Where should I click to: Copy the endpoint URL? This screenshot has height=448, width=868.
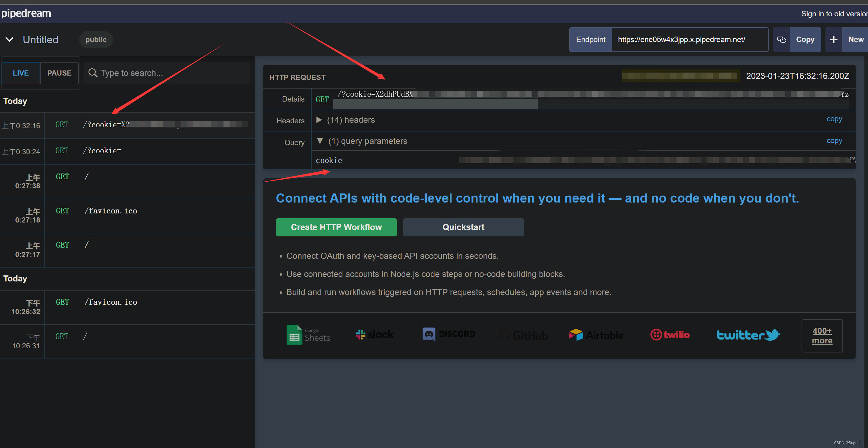[805, 40]
